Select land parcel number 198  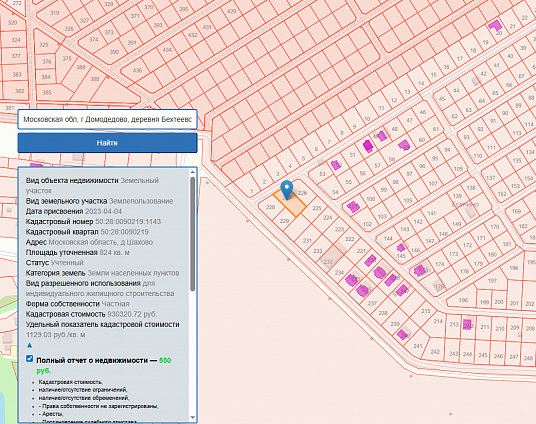coord(463,300)
